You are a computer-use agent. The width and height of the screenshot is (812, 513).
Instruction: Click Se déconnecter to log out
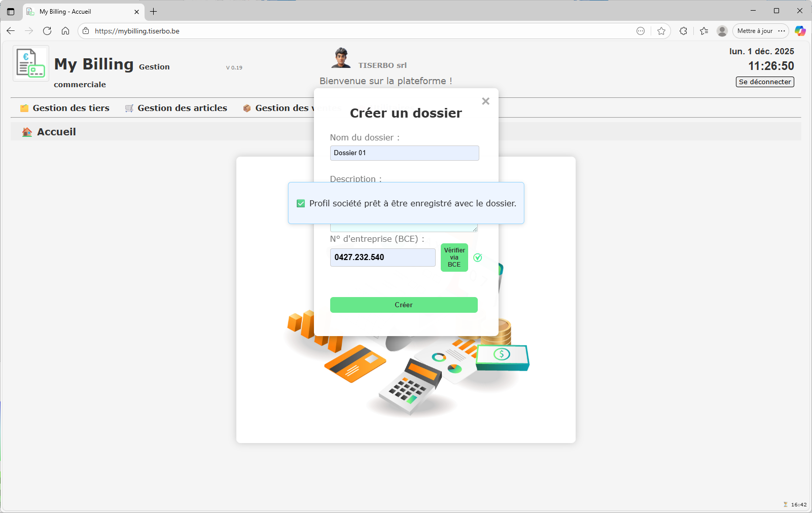[x=764, y=82]
